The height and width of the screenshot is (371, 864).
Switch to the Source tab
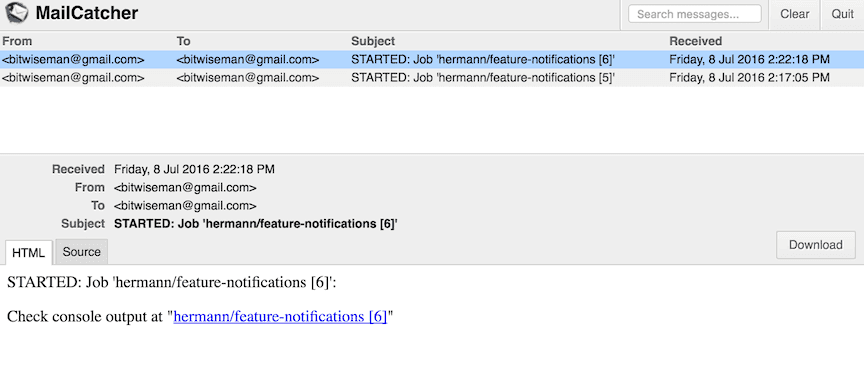(82, 252)
